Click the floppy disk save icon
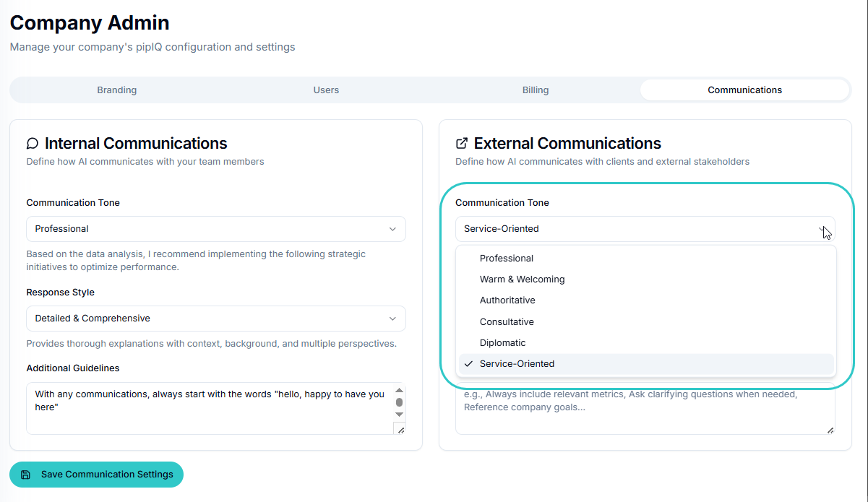868x502 pixels. [x=26, y=475]
